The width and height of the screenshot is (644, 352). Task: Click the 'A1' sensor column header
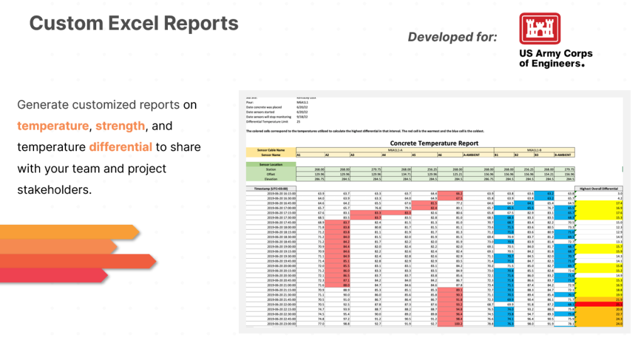pyautogui.click(x=311, y=155)
